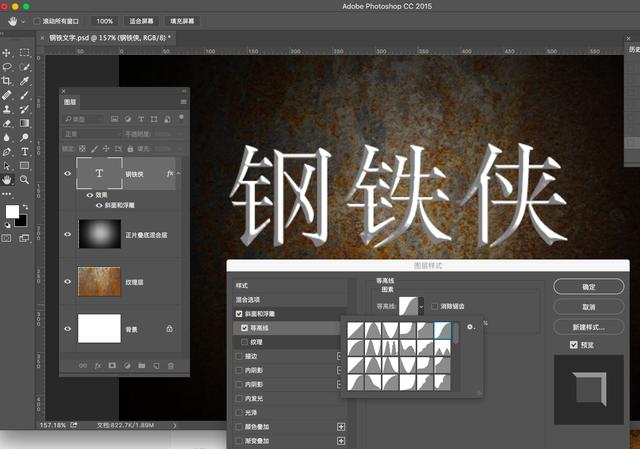Hide the 正片叠底混合层 layer
Image resolution: width=640 pixels, height=449 pixels.
coord(68,234)
